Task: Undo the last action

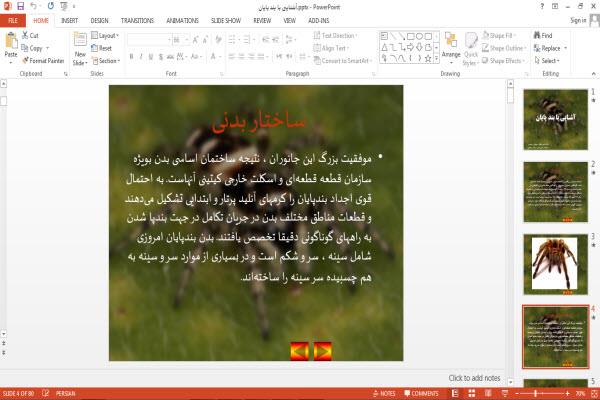Action: (34, 6)
